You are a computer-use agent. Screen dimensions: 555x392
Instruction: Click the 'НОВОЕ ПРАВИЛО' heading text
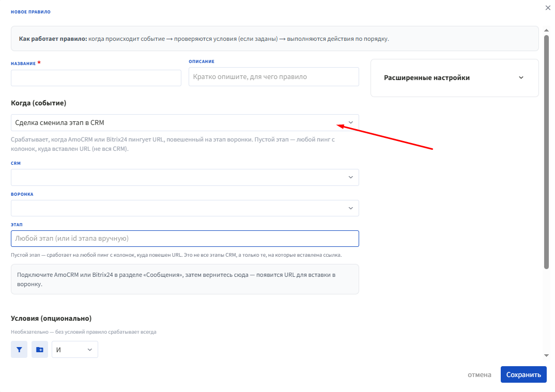click(x=31, y=12)
